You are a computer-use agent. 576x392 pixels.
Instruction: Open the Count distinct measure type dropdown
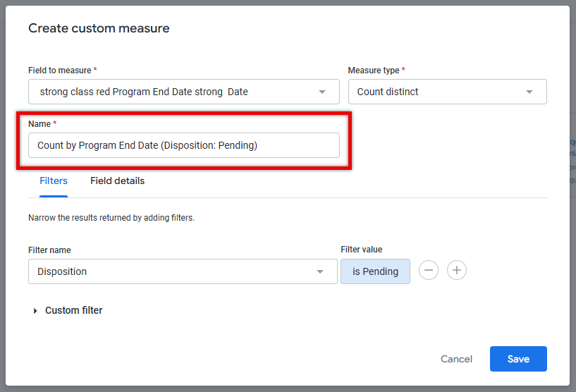(448, 92)
